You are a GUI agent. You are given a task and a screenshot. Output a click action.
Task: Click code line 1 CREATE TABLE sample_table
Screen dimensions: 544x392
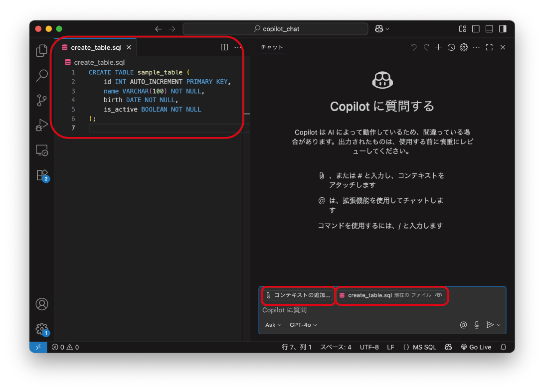point(139,72)
